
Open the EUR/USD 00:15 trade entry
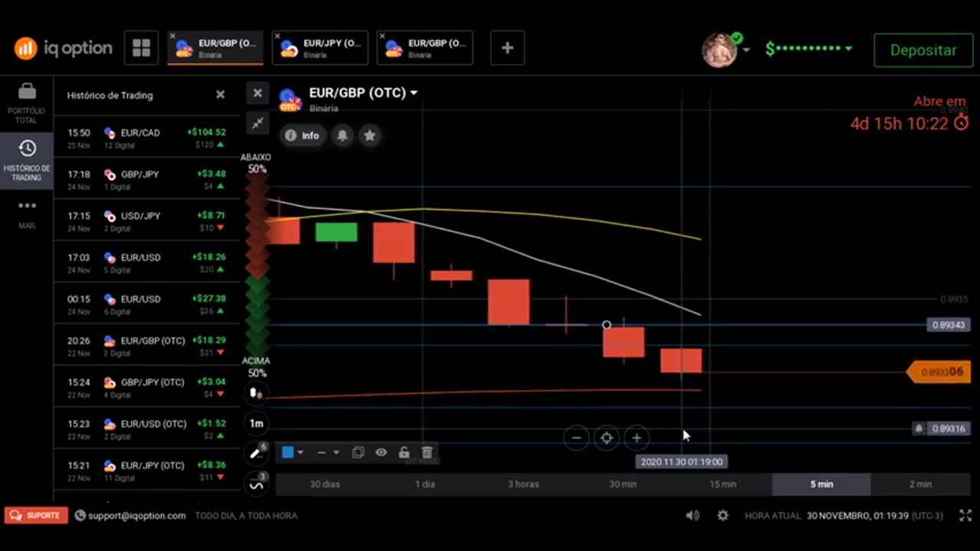(146, 305)
